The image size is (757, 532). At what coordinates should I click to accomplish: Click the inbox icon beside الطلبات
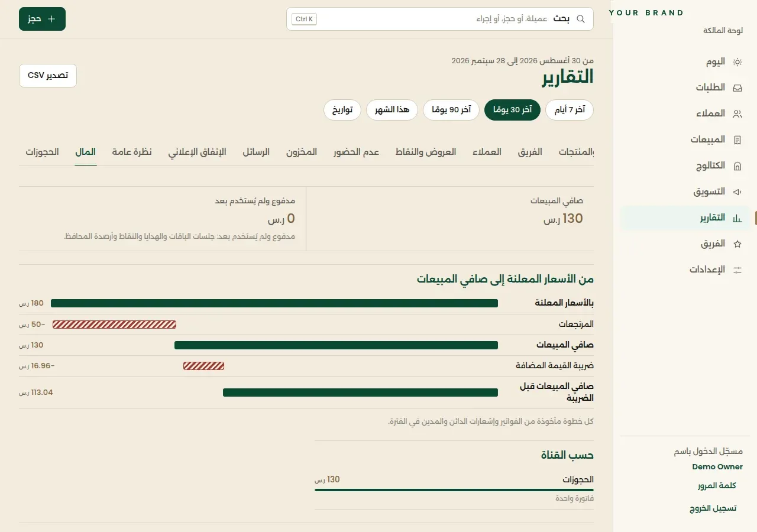pos(737,87)
